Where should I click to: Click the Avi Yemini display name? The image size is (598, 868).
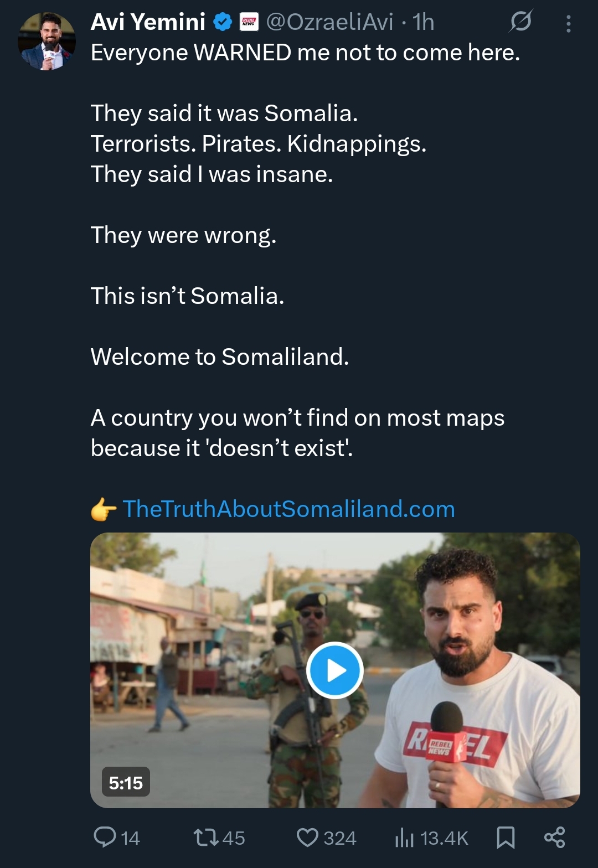point(148,22)
